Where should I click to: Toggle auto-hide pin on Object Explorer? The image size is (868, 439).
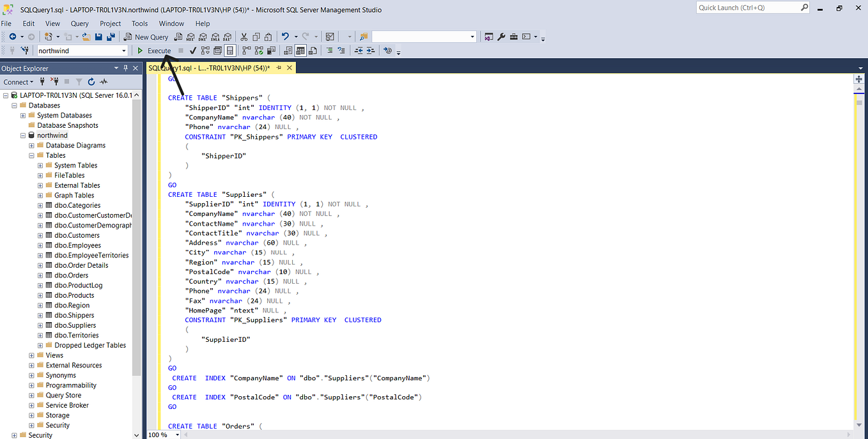(x=125, y=68)
